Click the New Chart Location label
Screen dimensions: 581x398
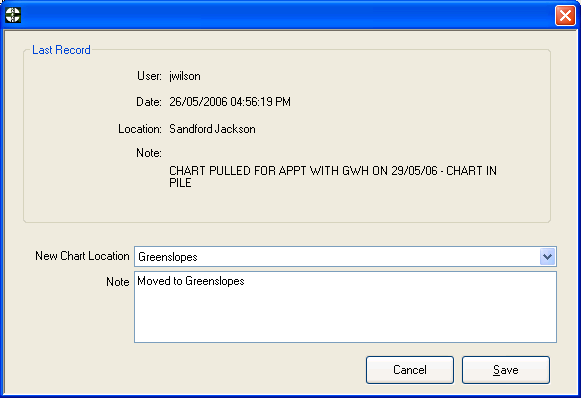point(82,256)
